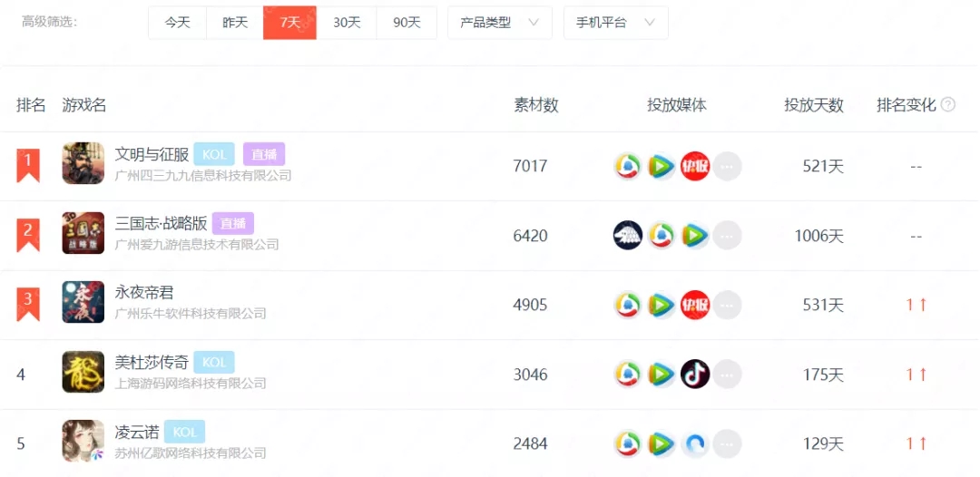Select the 昨天 time filter tab
Screen dimensions: 980x477
[235, 23]
